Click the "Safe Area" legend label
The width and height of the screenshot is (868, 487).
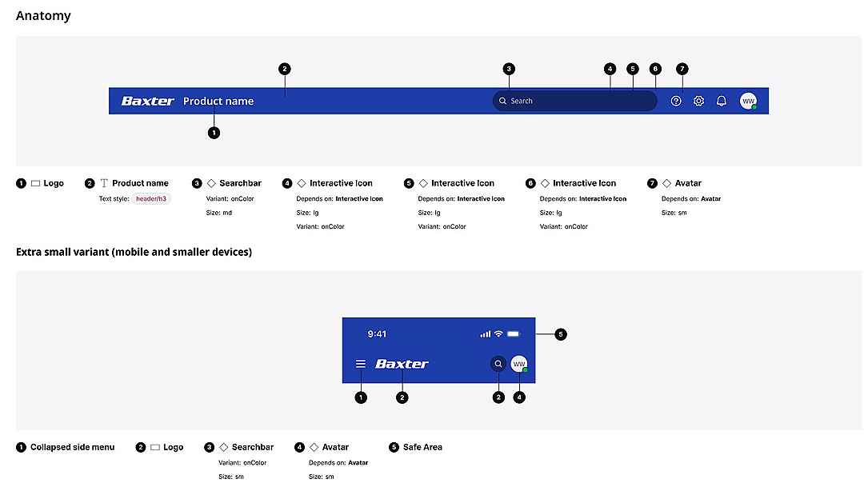point(422,447)
